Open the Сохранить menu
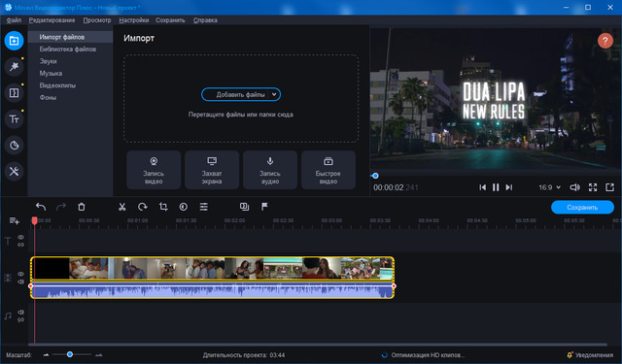 (170, 20)
